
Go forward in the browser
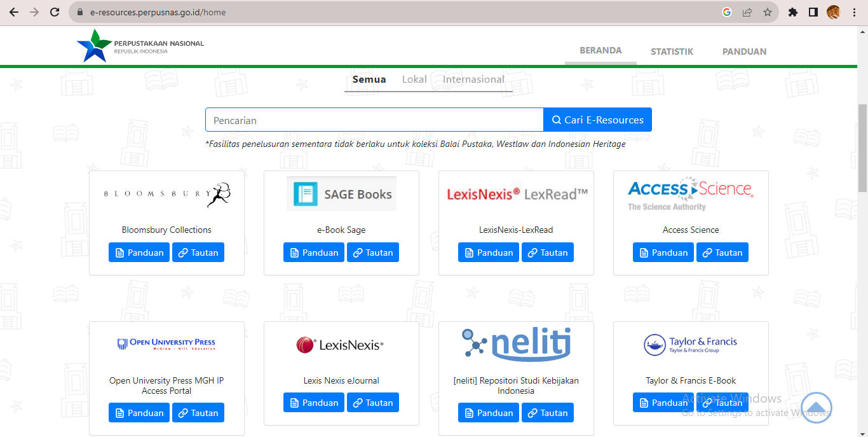34,12
